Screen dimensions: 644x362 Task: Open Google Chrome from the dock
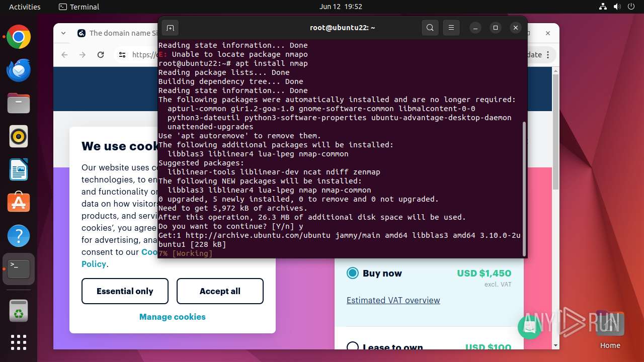click(19, 37)
